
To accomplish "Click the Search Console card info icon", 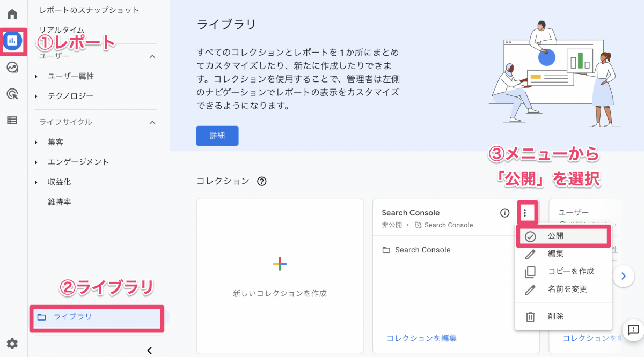I will point(504,213).
